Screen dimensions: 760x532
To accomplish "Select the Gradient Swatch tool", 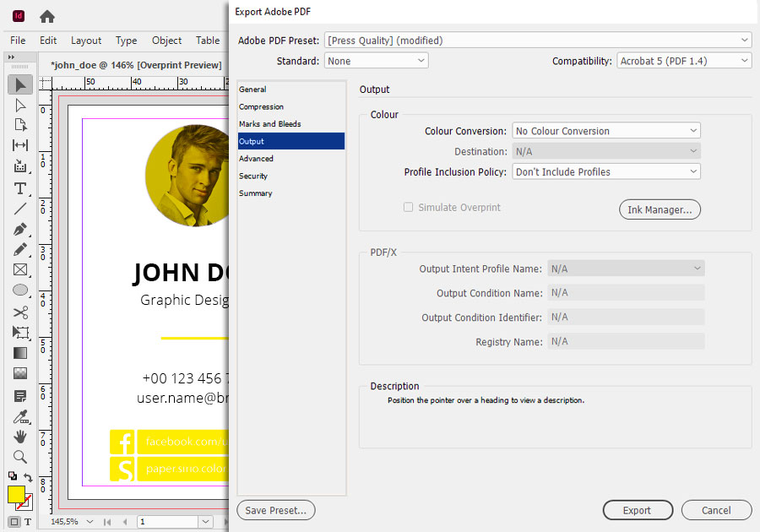I will (x=20, y=353).
